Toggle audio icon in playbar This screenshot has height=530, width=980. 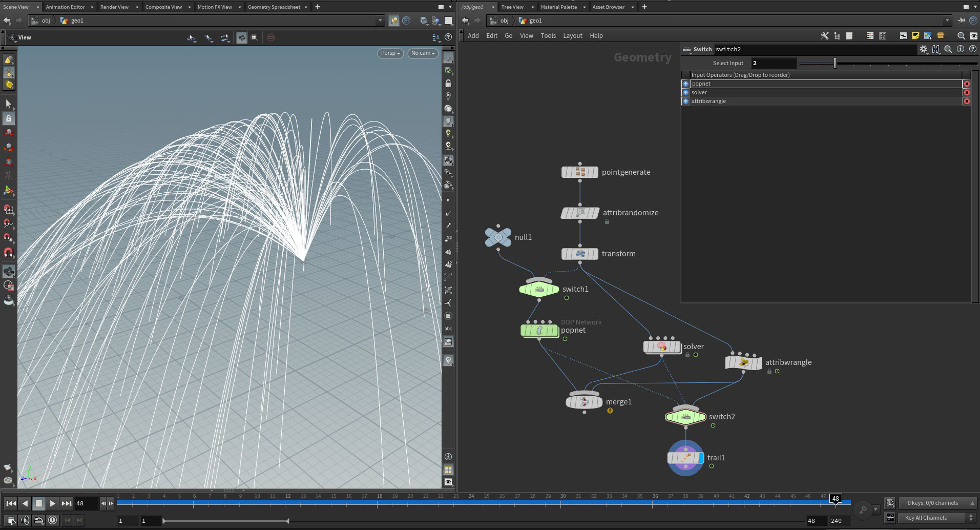point(25,520)
